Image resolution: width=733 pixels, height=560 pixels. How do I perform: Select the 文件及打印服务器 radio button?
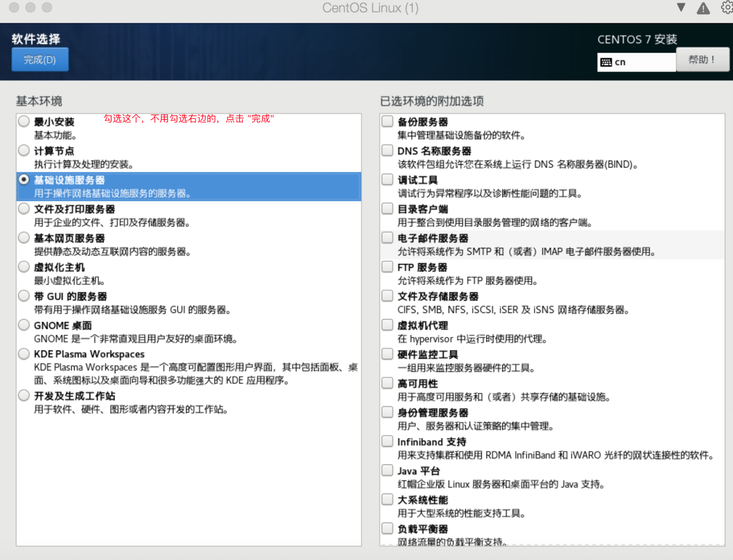24,209
